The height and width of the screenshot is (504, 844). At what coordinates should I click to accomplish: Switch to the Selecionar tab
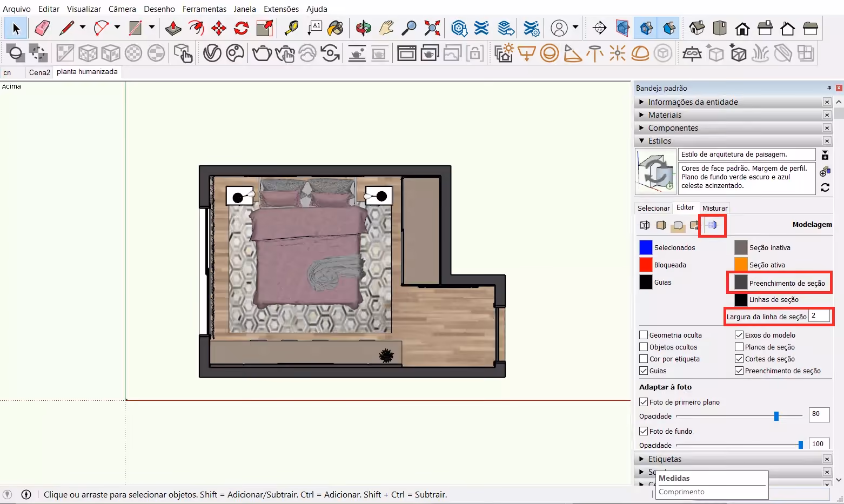(x=653, y=208)
